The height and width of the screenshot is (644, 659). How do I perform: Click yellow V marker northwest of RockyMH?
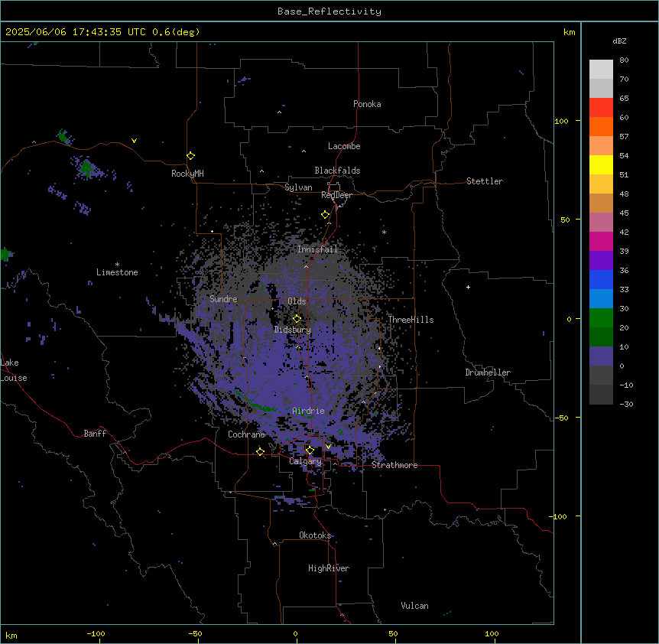click(134, 141)
